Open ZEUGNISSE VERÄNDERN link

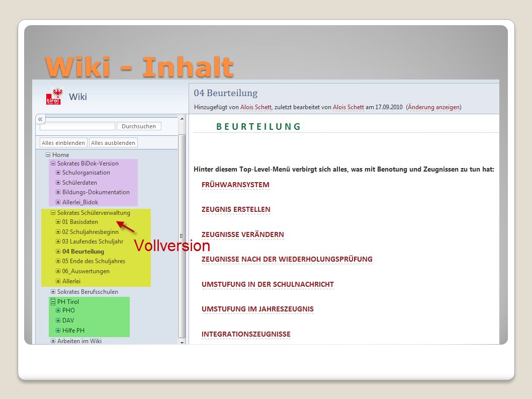point(242,234)
